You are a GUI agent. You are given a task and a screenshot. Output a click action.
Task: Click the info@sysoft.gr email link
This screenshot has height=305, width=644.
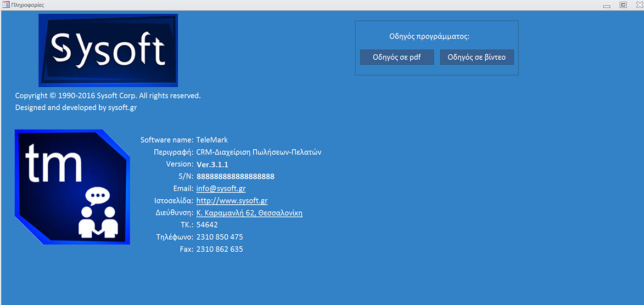[221, 189]
